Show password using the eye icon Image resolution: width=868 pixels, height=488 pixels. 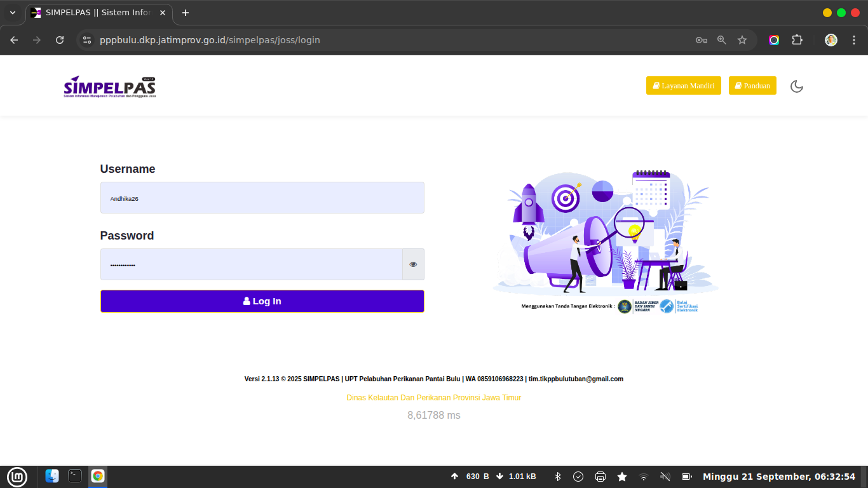tap(413, 264)
